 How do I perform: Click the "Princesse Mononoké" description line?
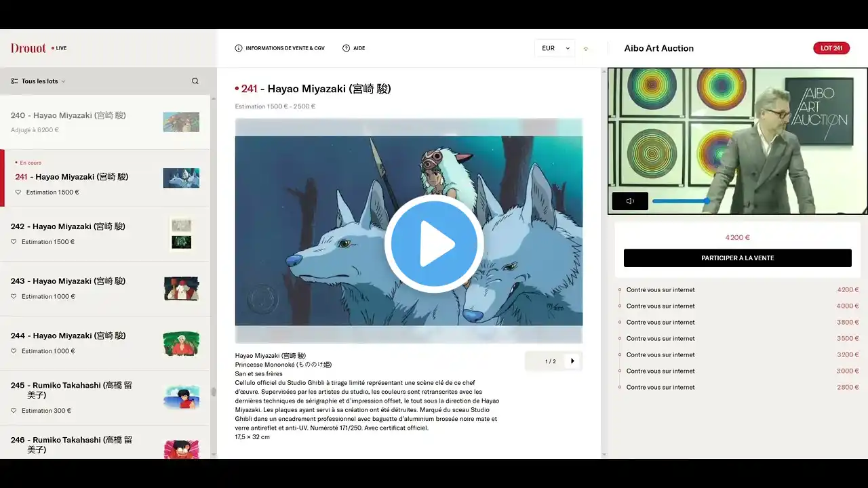pos(283,365)
